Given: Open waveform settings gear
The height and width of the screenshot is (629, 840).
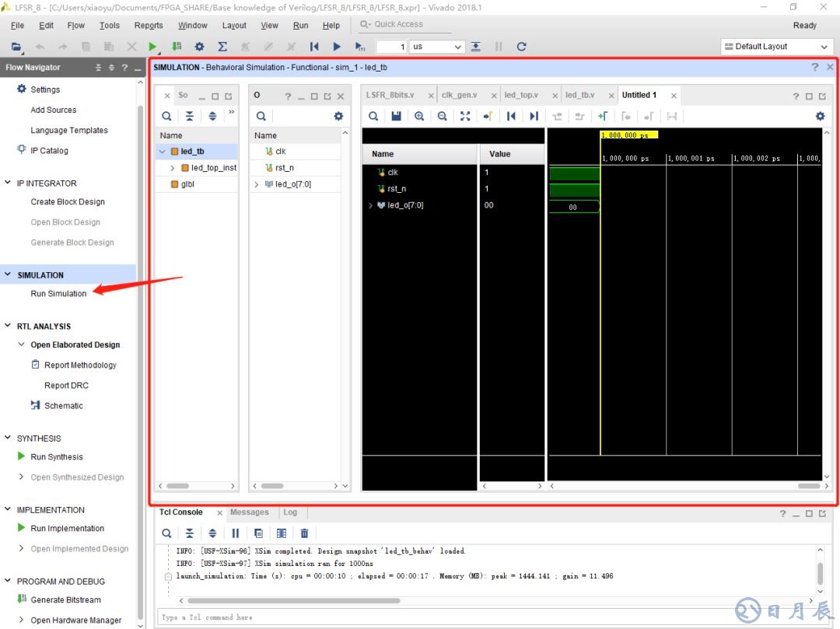Looking at the screenshot, I should (x=820, y=116).
